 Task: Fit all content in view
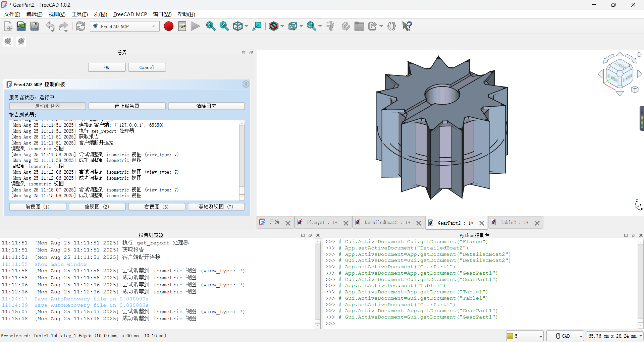click(211, 26)
